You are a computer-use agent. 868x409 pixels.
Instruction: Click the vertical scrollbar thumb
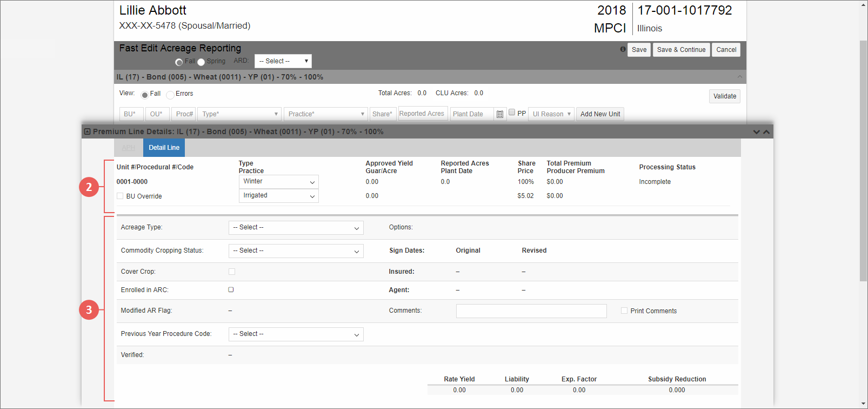click(863, 161)
